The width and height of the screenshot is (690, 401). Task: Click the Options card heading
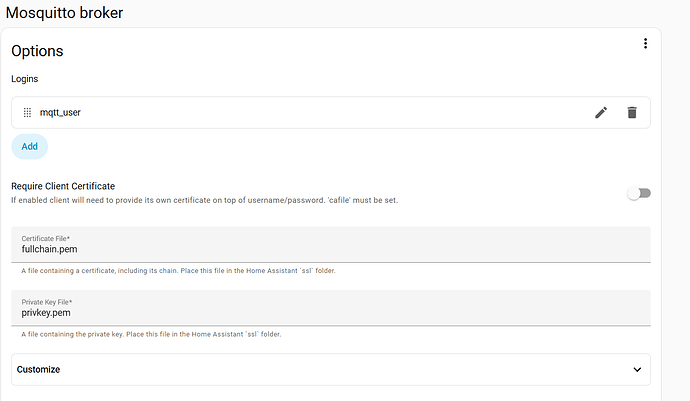point(37,51)
